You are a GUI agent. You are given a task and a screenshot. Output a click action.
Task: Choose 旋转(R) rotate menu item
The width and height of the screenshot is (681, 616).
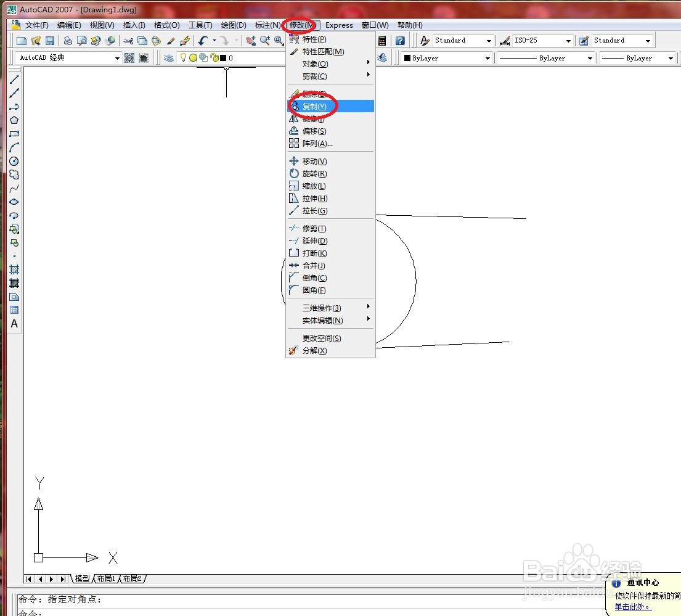point(330,174)
